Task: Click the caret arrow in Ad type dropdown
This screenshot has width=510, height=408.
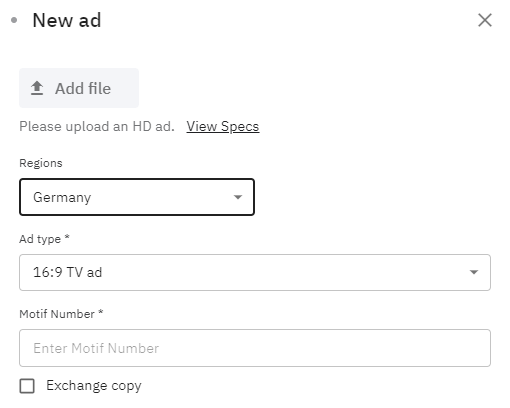Action: (474, 272)
